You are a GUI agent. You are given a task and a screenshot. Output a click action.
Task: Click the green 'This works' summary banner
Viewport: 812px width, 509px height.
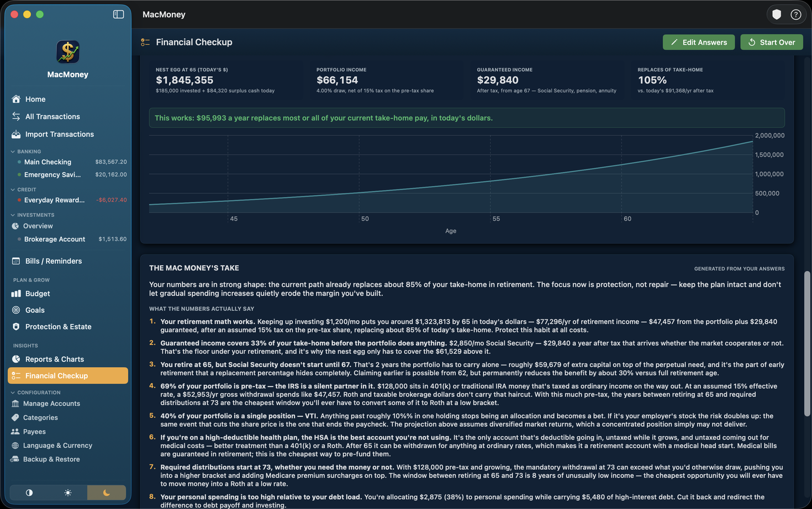[467, 118]
